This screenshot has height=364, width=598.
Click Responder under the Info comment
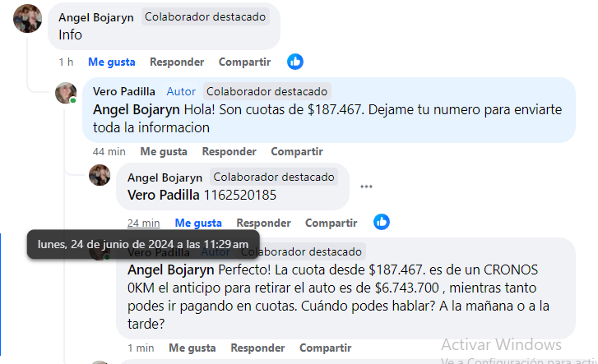click(177, 62)
